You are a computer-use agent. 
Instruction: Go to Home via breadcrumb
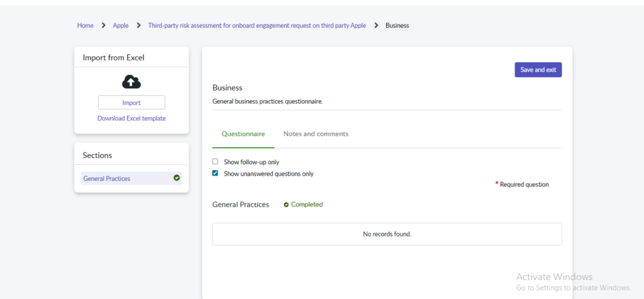tap(85, 26)
